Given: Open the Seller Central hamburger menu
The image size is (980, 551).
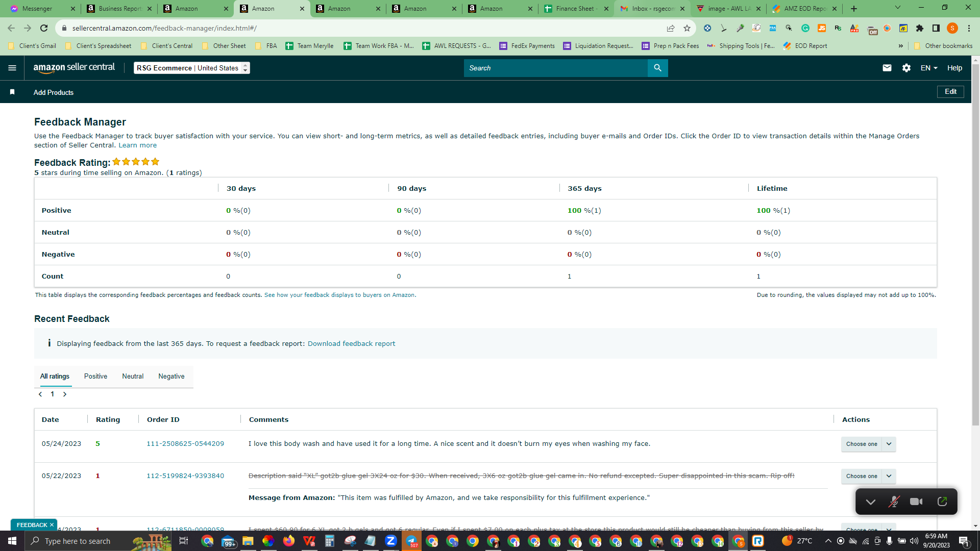Looking at the screenshot, I should 12,68.
